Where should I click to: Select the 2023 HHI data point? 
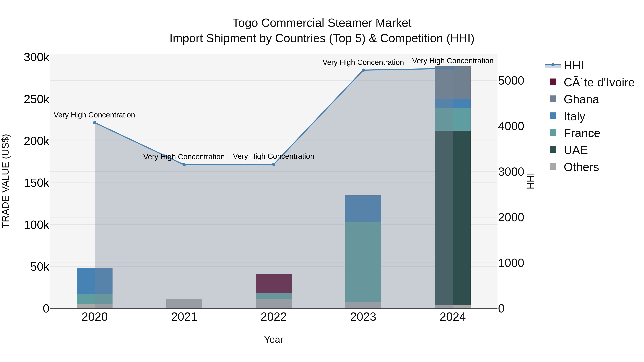(x=363, y=70)
